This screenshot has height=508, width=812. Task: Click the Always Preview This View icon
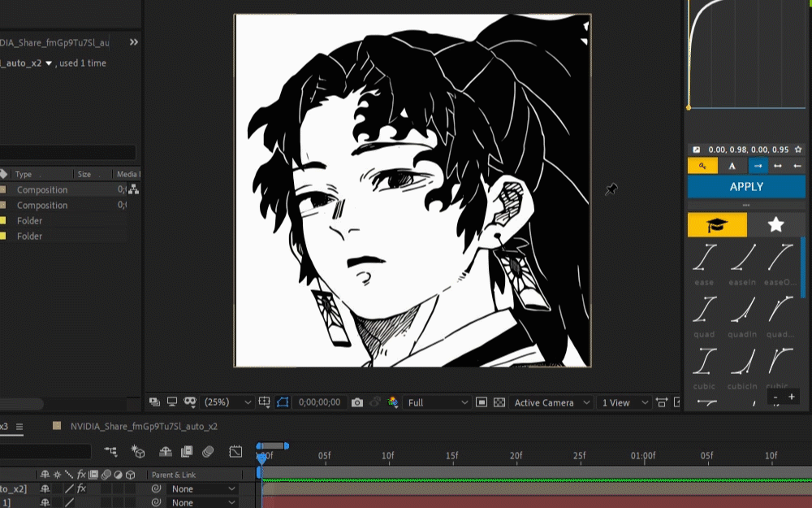pyautogui.click(x=154, y=402)
